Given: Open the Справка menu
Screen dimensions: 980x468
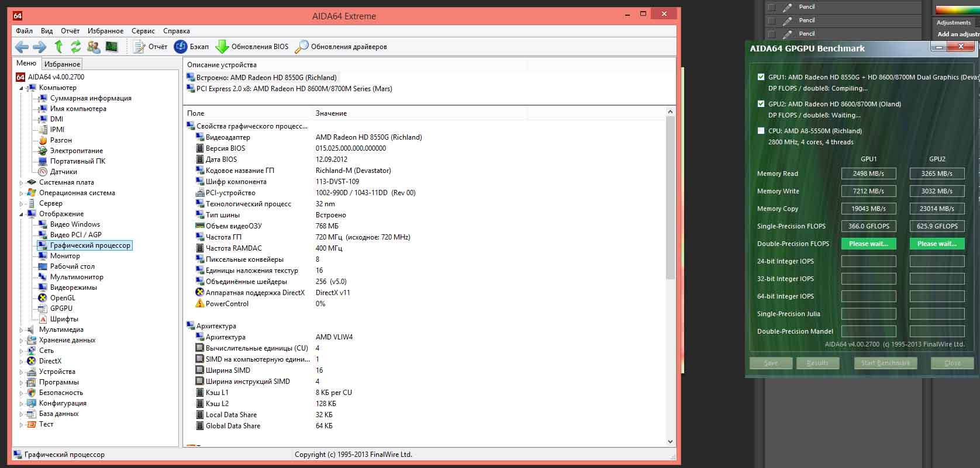Looking at the screenshot, I should tap(177, 31).
